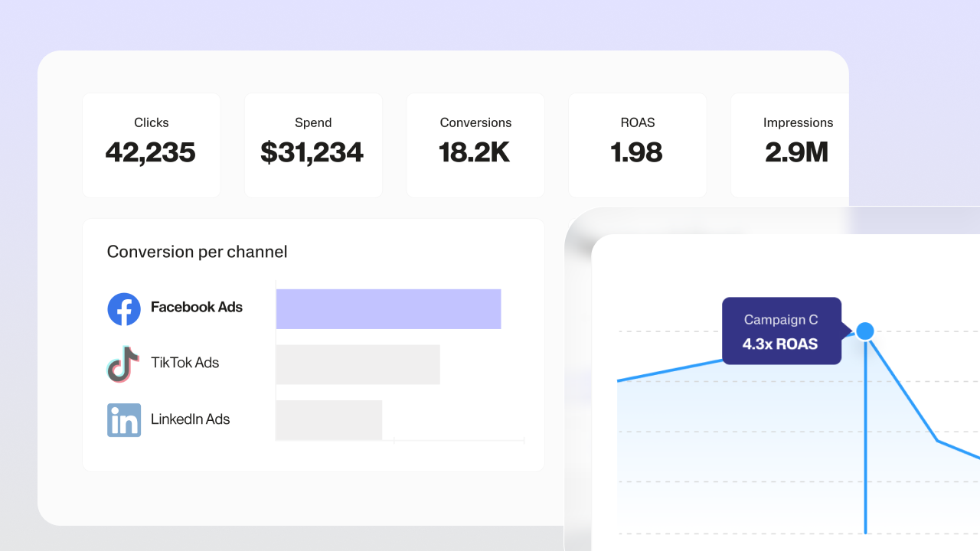Open the Clicks metric card

[151, 145]
